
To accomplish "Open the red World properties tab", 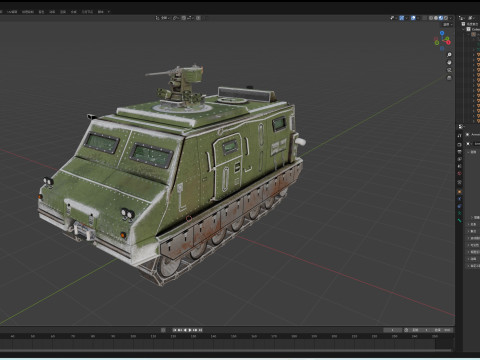I will (x=459, y=174).
